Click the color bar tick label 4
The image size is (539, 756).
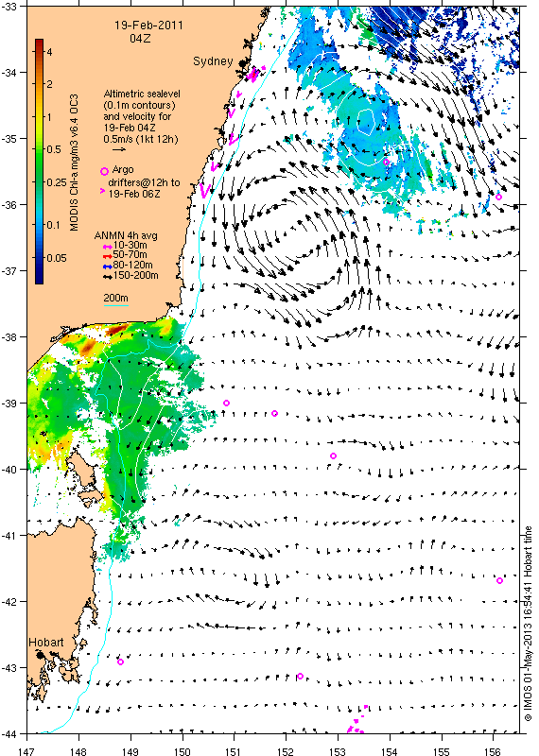coord(49,51)
